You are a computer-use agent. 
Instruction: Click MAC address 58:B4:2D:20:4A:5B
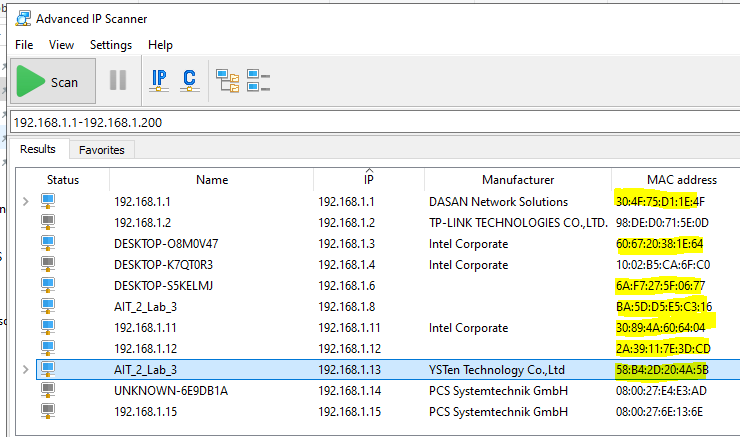point(662,370)
